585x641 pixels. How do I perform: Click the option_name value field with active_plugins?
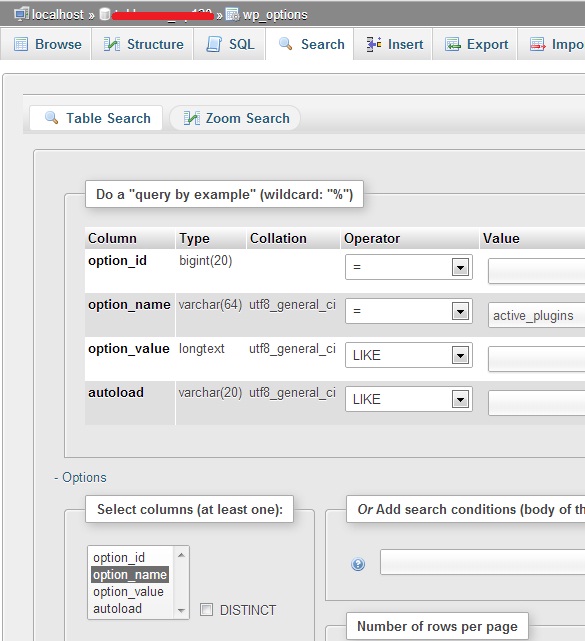click(x=536, y=315)
